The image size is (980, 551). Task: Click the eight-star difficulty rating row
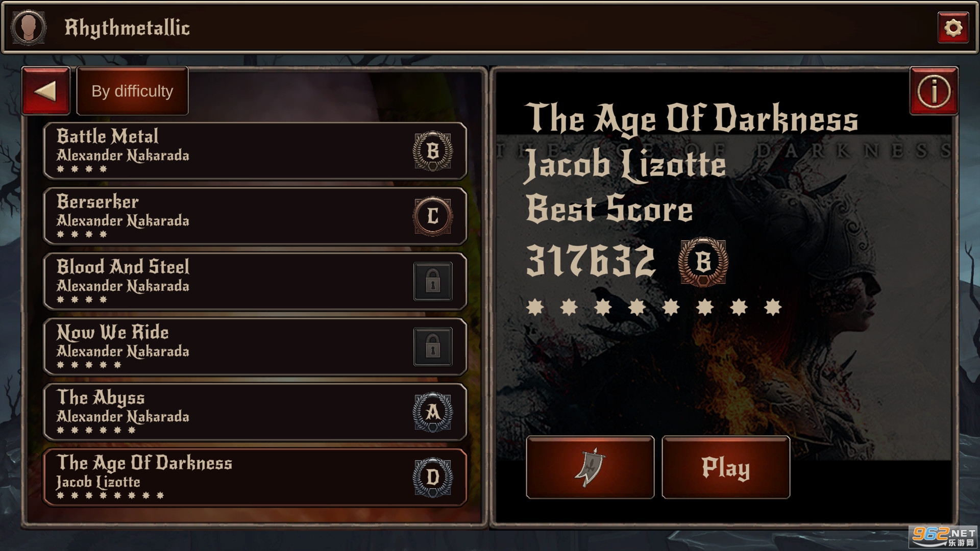(x=654, y=307)
